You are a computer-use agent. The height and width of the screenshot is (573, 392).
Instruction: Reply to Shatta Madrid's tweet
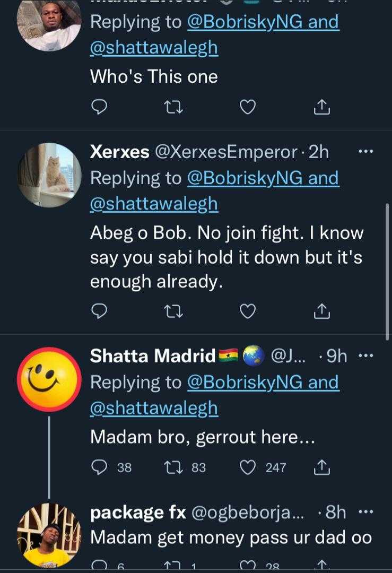[x=99, y=467]
